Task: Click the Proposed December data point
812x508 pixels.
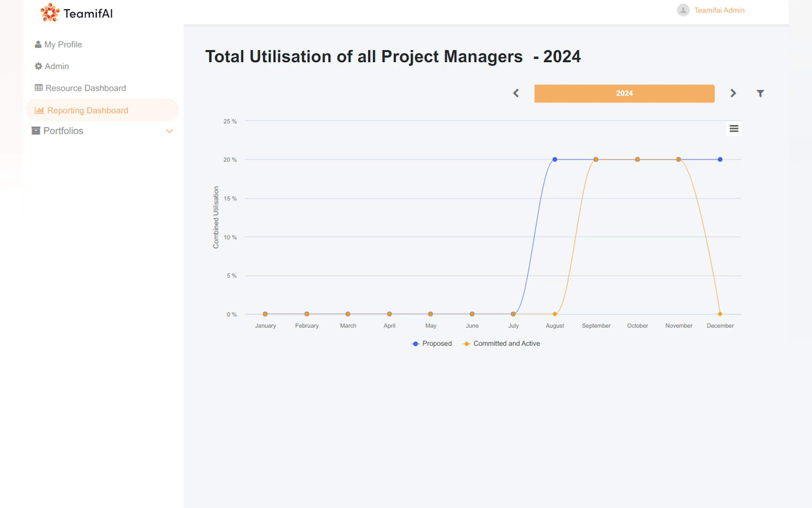Action: (720, 159)
